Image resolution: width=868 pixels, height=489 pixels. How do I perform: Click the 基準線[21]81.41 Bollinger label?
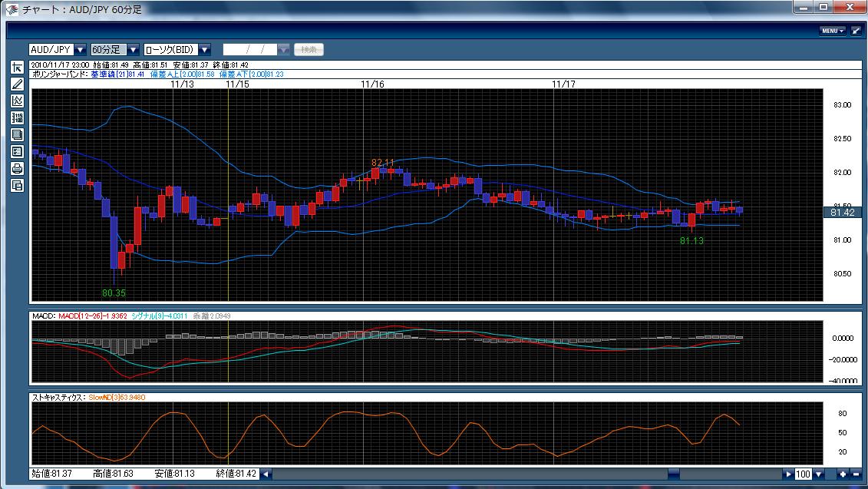117,74
